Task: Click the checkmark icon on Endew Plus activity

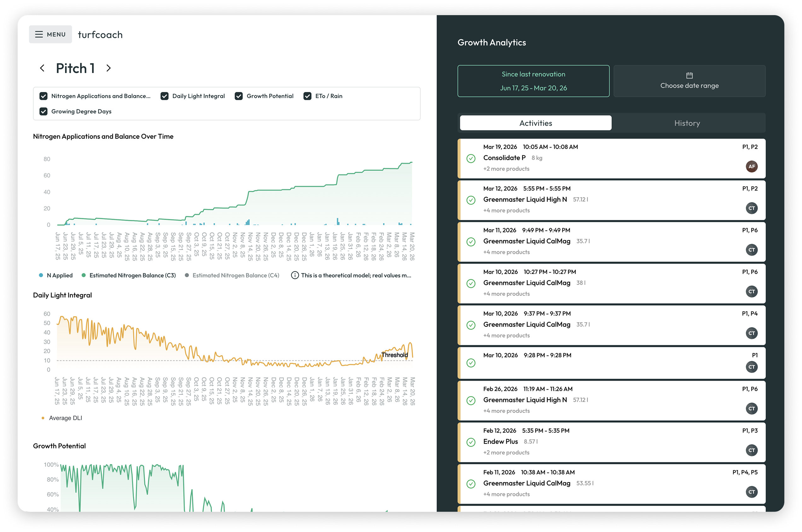Action: [471, 442]
